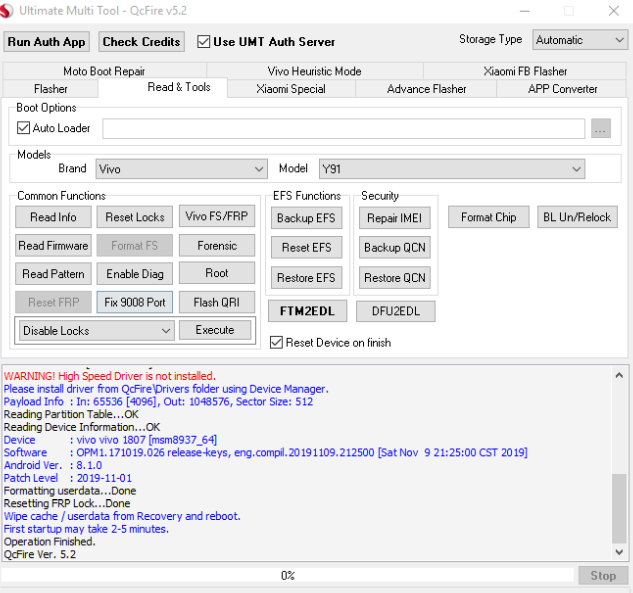Viewport: 633px width, 593px height.
Task: Click Run Auth App button
Action: (46, 42)
